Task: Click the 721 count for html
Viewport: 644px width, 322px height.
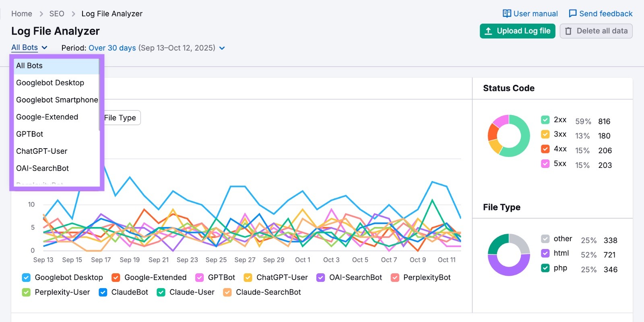Action: tap(609, 255)
